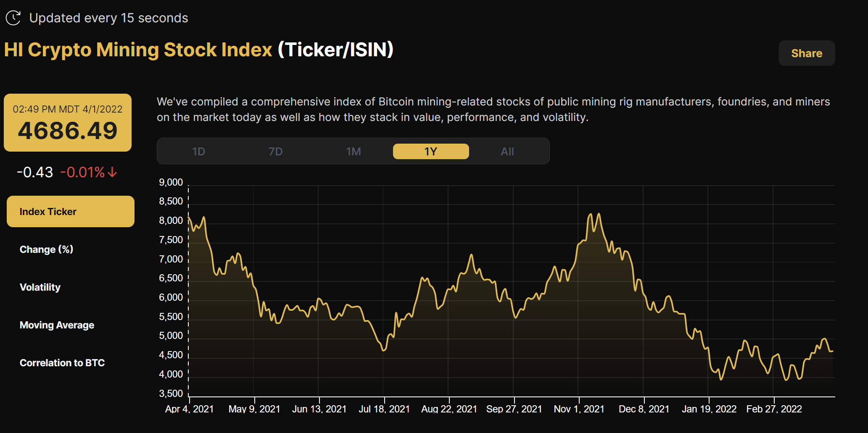Click the 7,000 y-axis label
The height and width of the screenshot is (433, 868).
click(171, 259)
